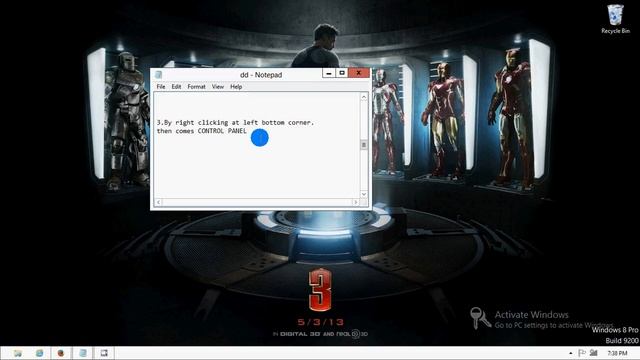
Task: Open the File menu in Notepad
Action: [x=161, y=87]
